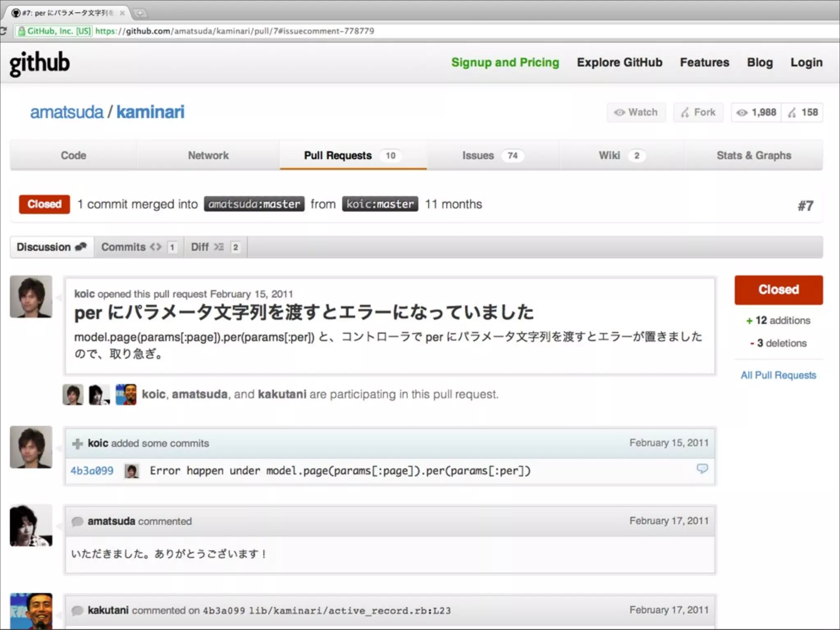Open a new browser tab
Viewport: 840px width, 630px height.
pos(140,14)
